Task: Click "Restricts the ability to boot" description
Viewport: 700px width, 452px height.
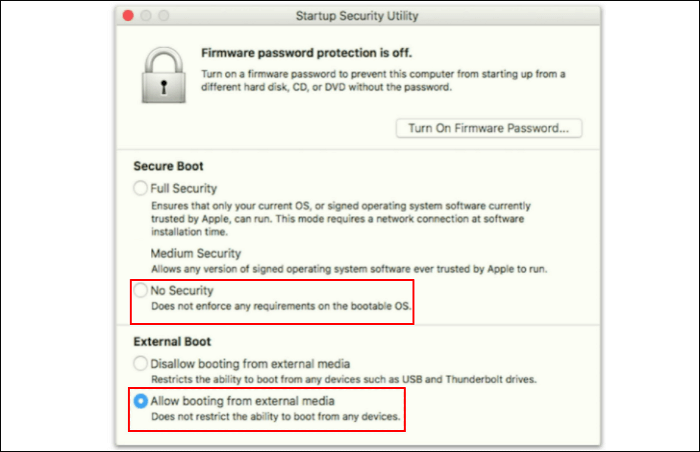Action: point(343,379)
